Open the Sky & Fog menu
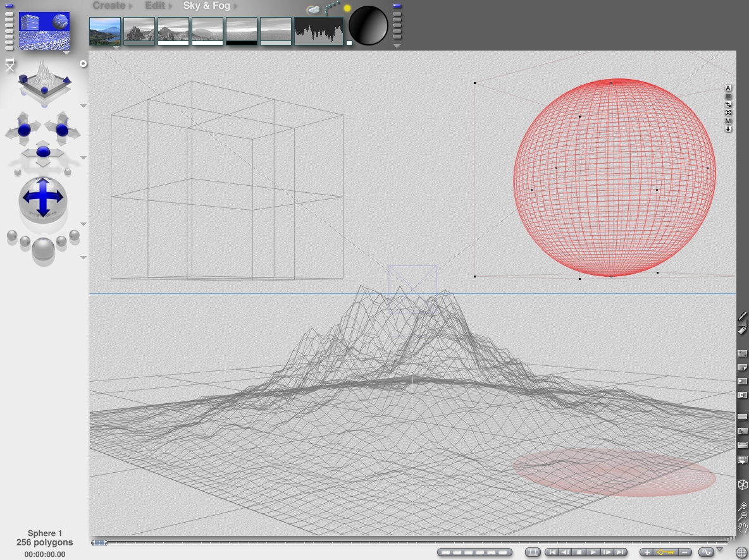This screenshot has height=560, width=749. click(206, 6)
